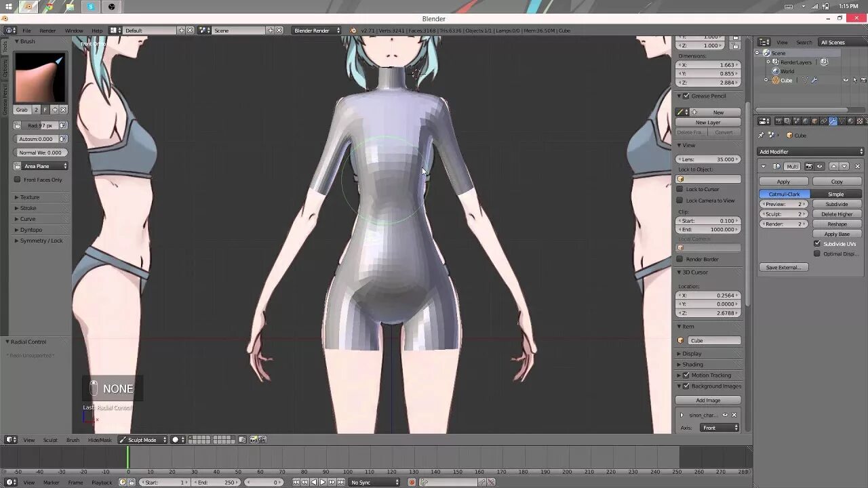Toggle background image visibility eye
This screenshot has width=868, height=488.
click(x=724, y=415)
